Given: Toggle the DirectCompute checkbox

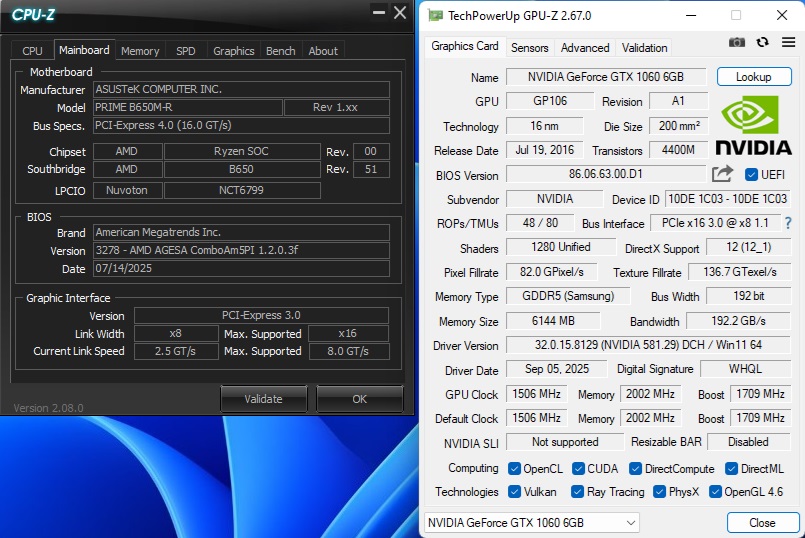Looking at the screenshot, I should (636, 468).
